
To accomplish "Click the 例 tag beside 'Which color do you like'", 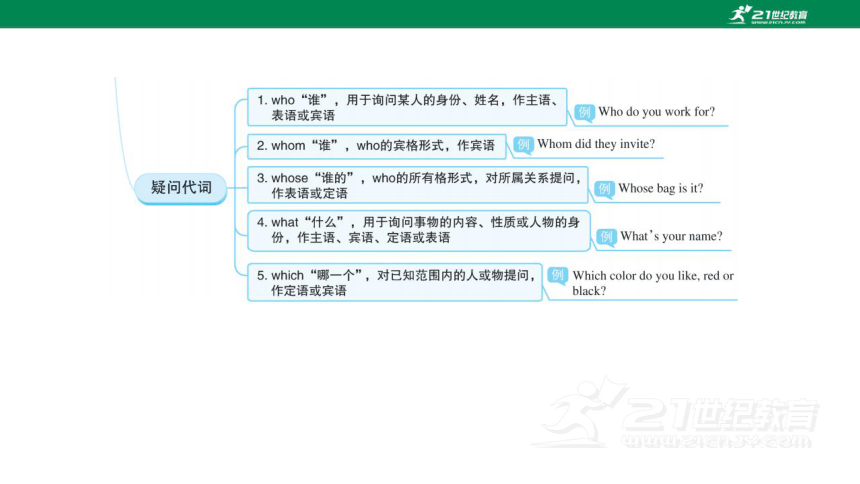I will [557, 275].
